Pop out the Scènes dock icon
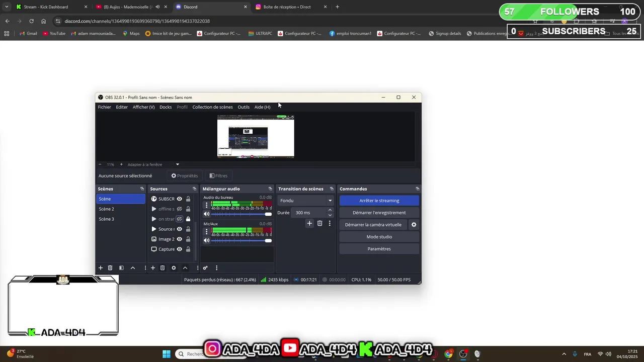Image resolution: width=644 pixels, height=362 pixels. (x=142, y=189)
